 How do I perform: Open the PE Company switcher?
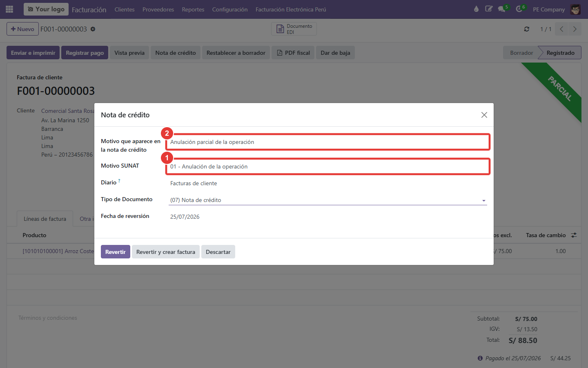(x=549, y=9)
